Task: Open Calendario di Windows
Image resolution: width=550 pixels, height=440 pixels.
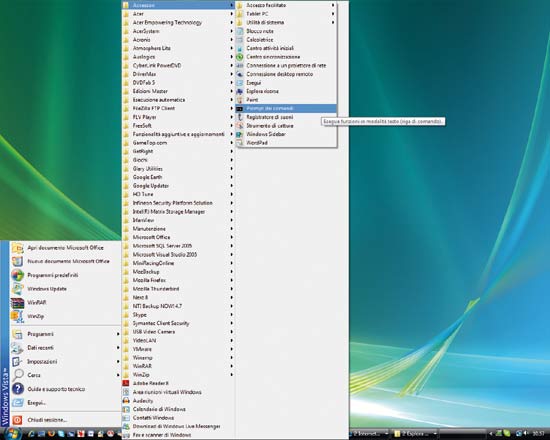Action: [178, 409]
